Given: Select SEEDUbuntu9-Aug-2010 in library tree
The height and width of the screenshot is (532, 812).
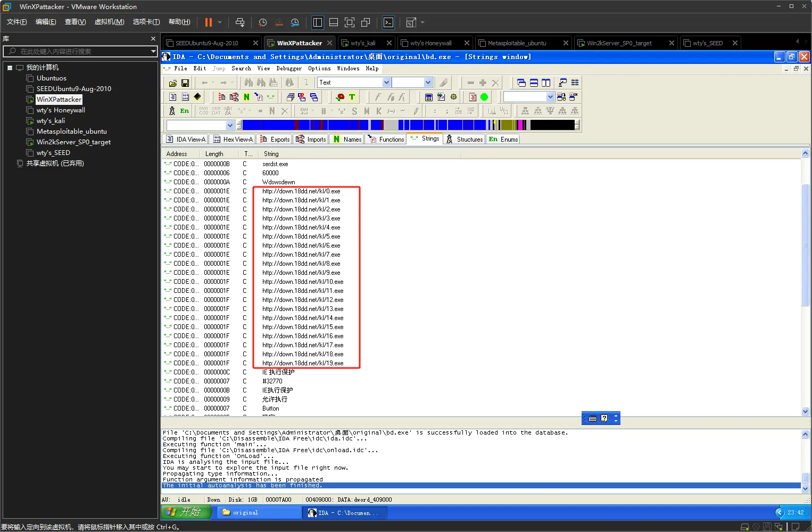Looking at the screenshot, I should tap(73, 89).
